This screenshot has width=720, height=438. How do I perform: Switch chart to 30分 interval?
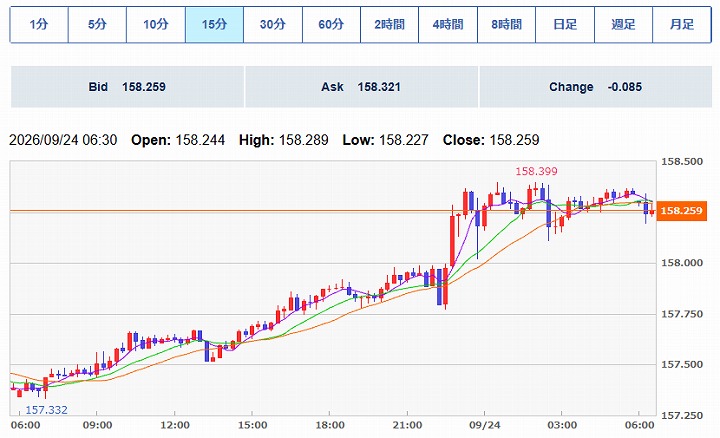273,24
